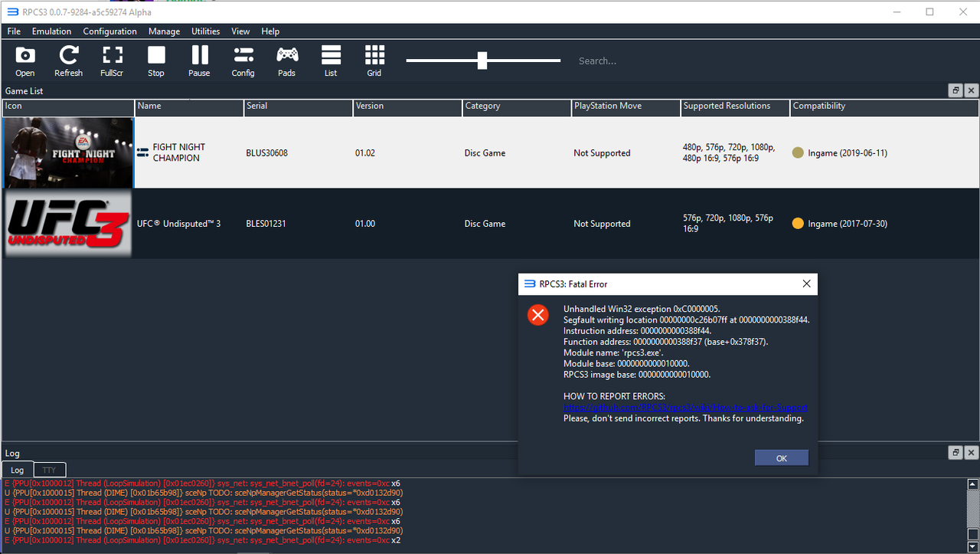Sort by Name column header
980x554 pixels.
point(190,107)
